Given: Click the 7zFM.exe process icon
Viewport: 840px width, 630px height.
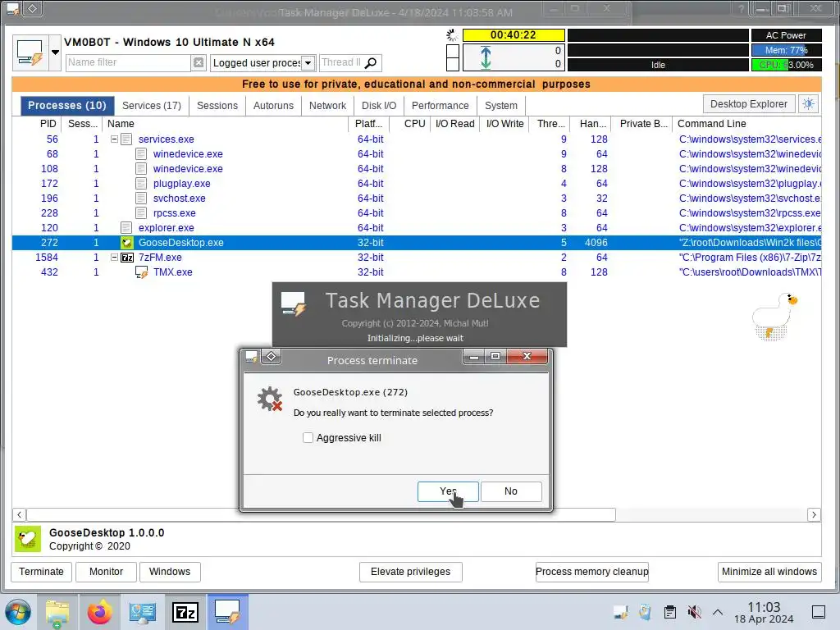Looking at the screenshot, I should [127, 258].
